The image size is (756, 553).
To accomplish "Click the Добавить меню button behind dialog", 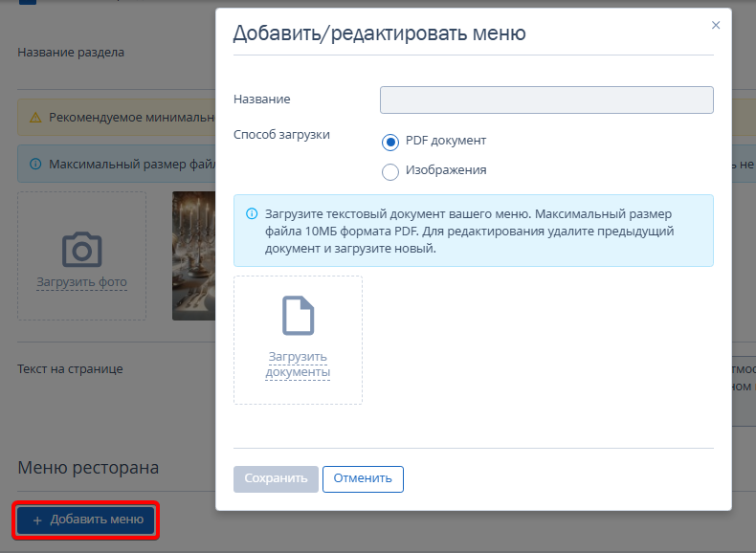I will tap(86, 520).
